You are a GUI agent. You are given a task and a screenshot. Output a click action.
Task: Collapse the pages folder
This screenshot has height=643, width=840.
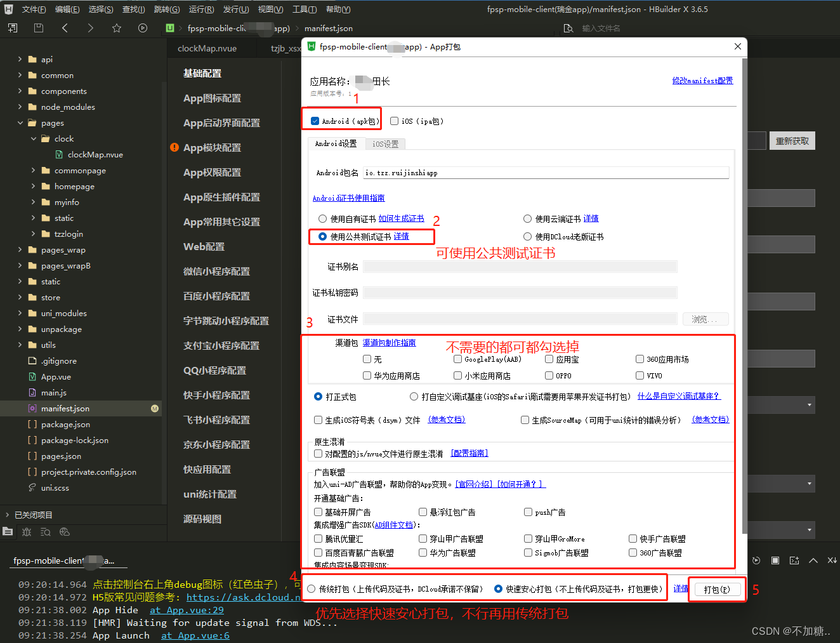[20, 123]
